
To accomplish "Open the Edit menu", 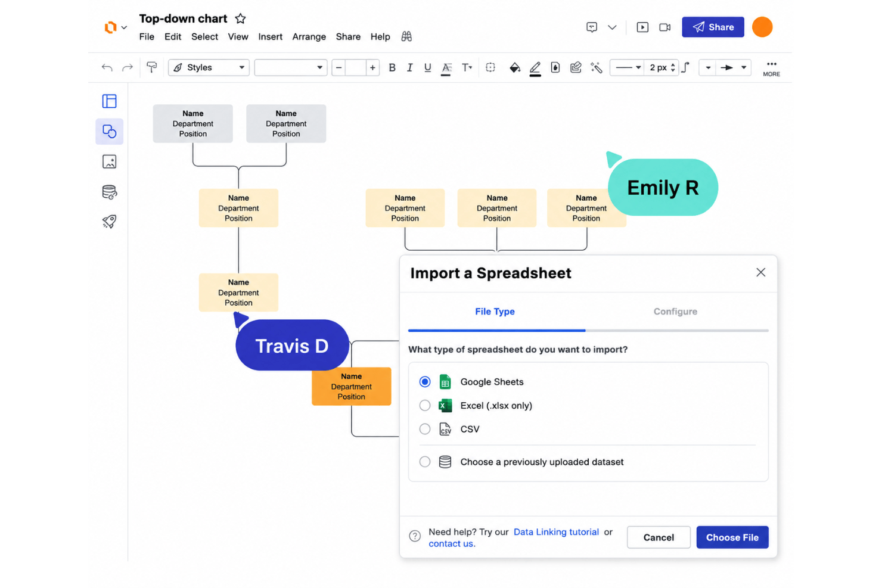I will (173, 37).
